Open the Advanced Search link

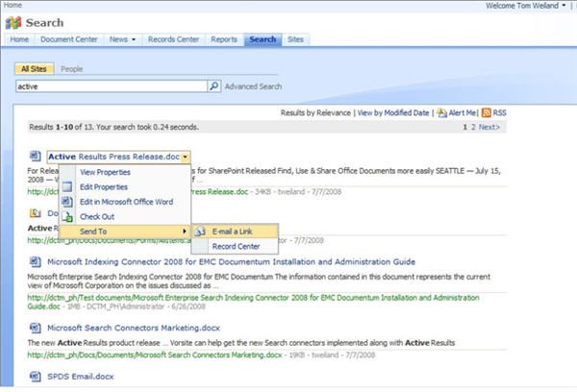tap(253, 86)
